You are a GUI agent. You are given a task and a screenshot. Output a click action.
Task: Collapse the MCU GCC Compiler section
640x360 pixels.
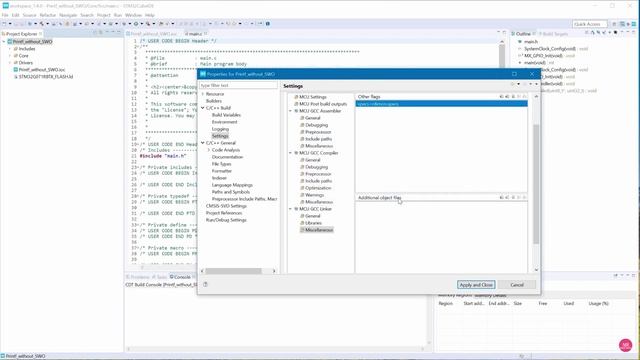pos(291,153)
